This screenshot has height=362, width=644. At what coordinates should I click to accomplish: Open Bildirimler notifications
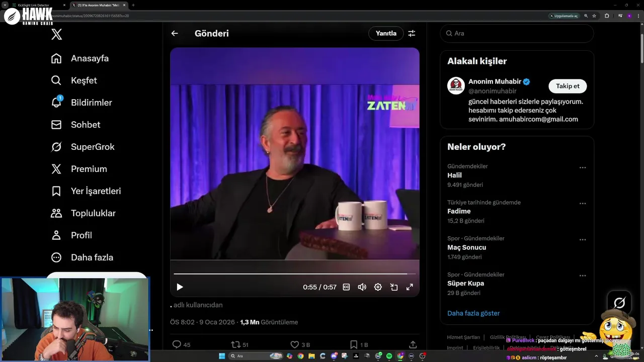pyautogui.click(x=82, y=103)
